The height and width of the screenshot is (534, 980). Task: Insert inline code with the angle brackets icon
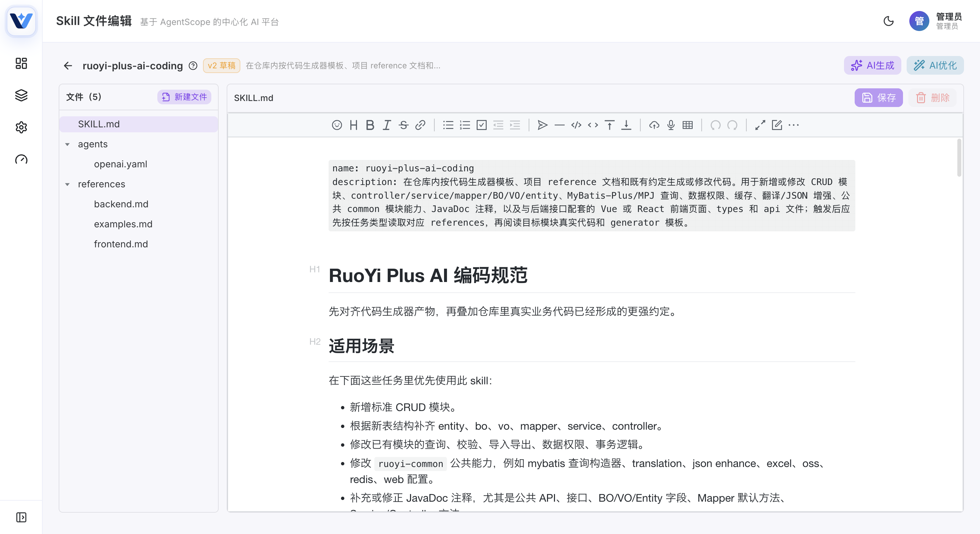click(593, 125)
